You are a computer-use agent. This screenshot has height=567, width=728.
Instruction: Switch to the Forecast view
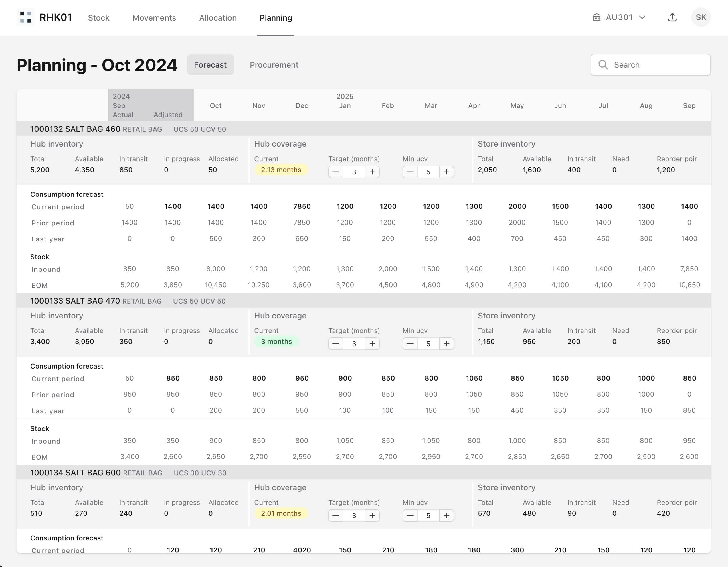point(210,65)
